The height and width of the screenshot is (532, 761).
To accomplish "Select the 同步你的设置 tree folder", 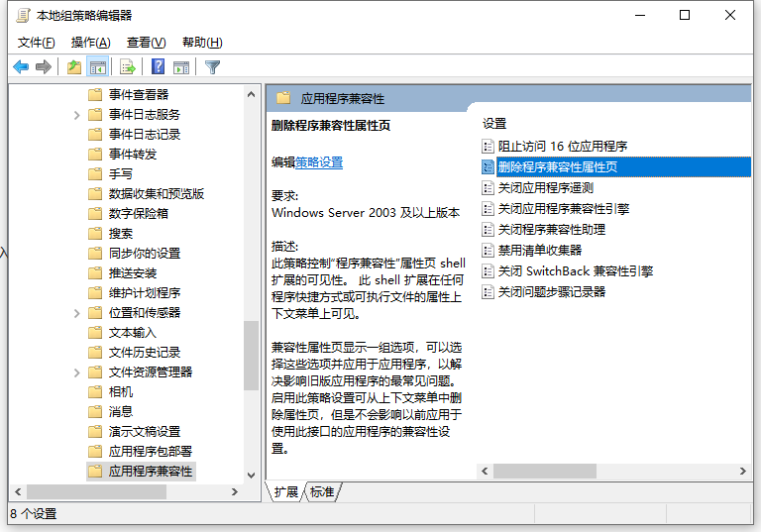I will [145, 254].
